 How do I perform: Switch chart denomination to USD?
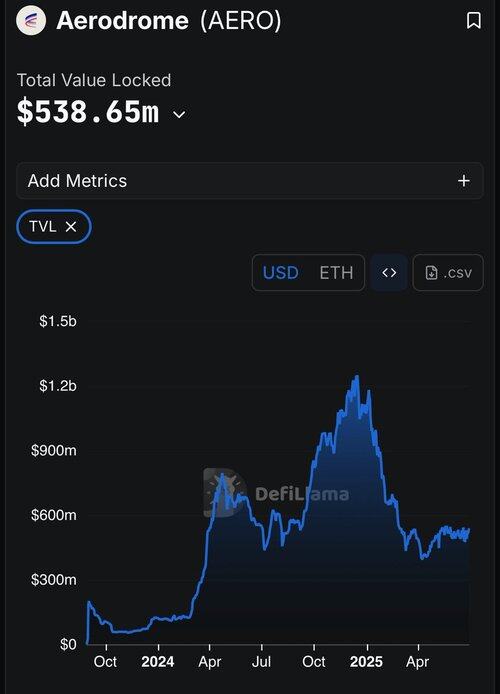(x=281, y=273)
